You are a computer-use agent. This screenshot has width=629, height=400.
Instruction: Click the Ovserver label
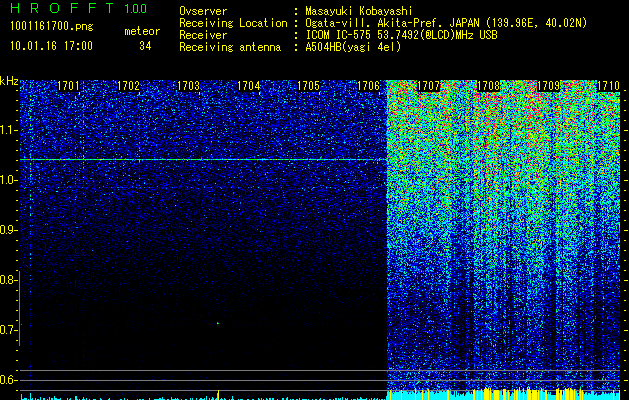203,11
